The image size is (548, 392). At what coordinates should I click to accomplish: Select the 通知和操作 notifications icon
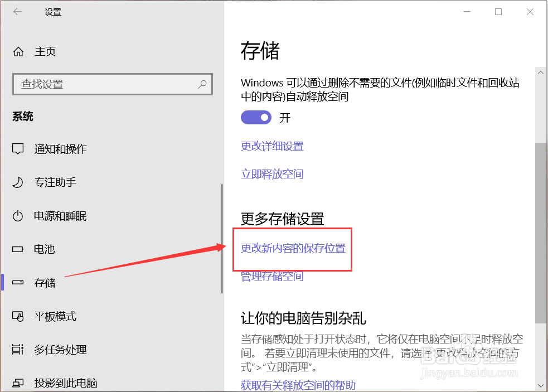pyautogui.click(x=18, y=149)
